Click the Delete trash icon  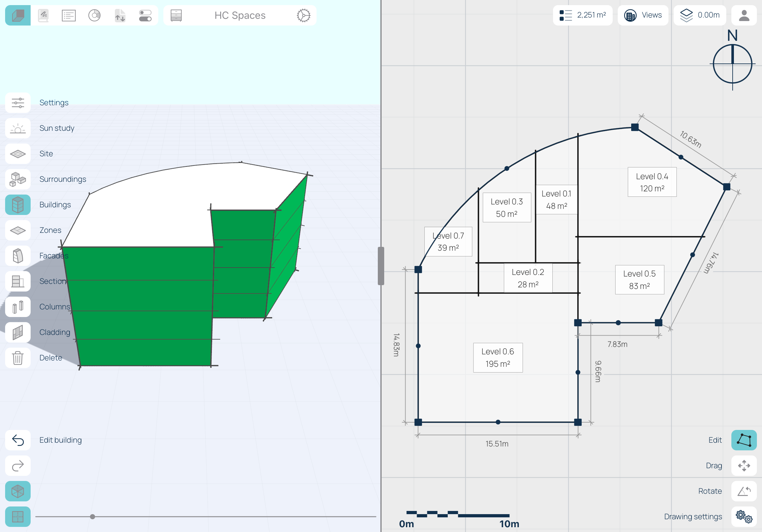coord(18,358)
